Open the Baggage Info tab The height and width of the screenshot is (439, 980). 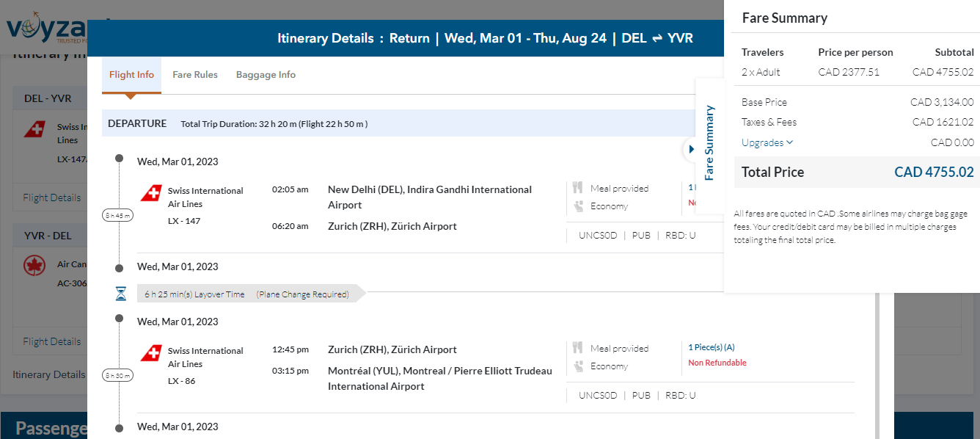266,75
